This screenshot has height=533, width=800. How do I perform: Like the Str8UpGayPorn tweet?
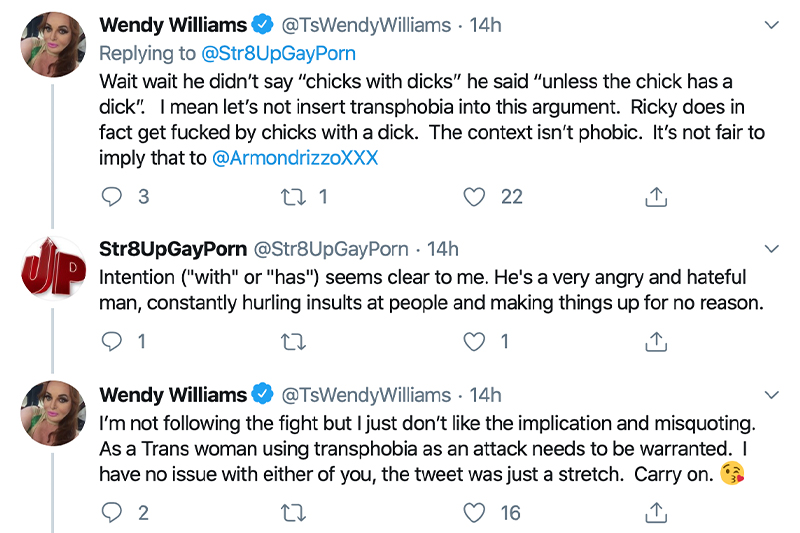click(x=474, y=342)
